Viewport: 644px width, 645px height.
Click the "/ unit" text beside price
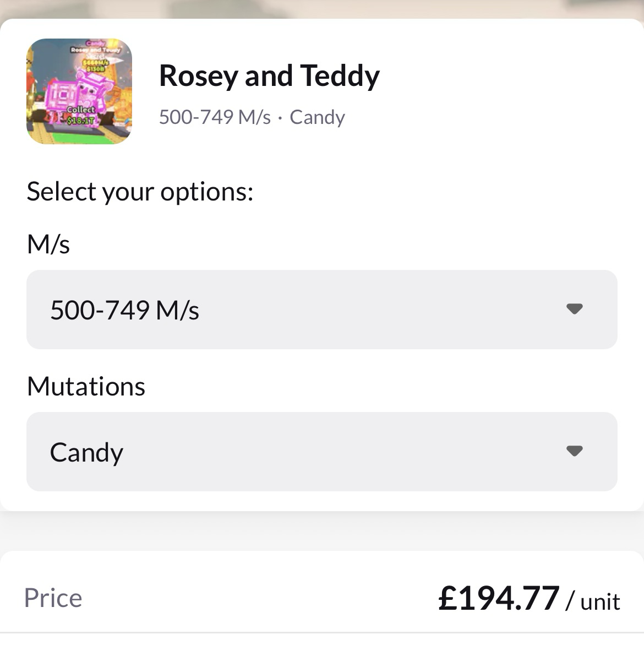click(593, 601)
